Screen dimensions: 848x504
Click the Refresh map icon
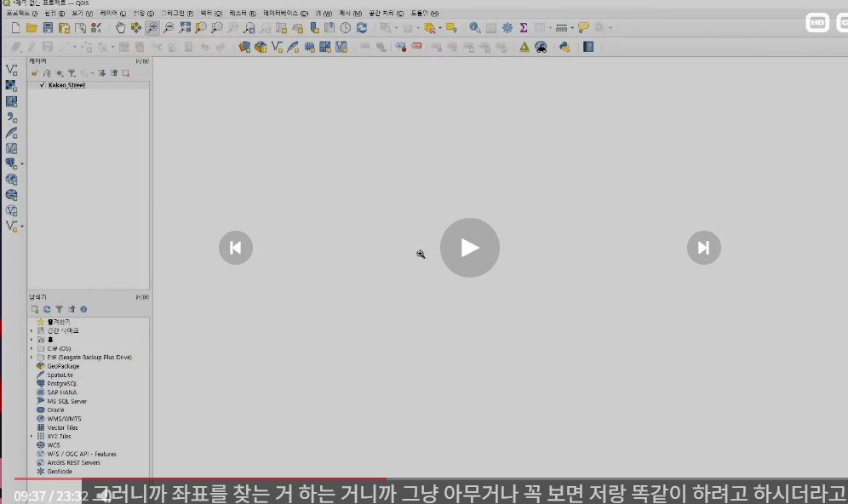point(361,27)
